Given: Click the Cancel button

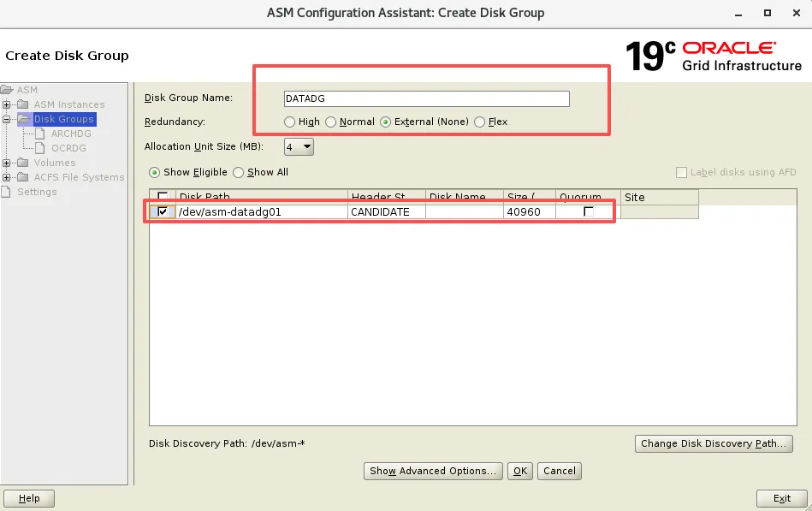Looking at the screenshot, I should point(560,471).
